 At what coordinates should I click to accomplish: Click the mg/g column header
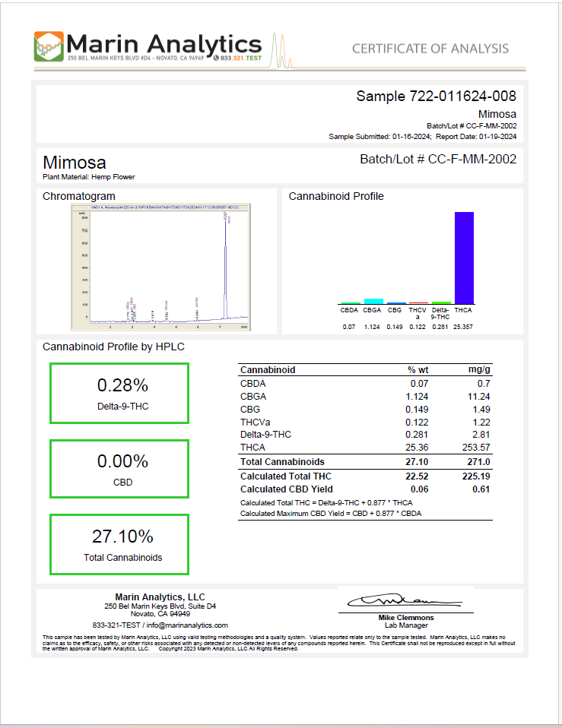[479, 370]
